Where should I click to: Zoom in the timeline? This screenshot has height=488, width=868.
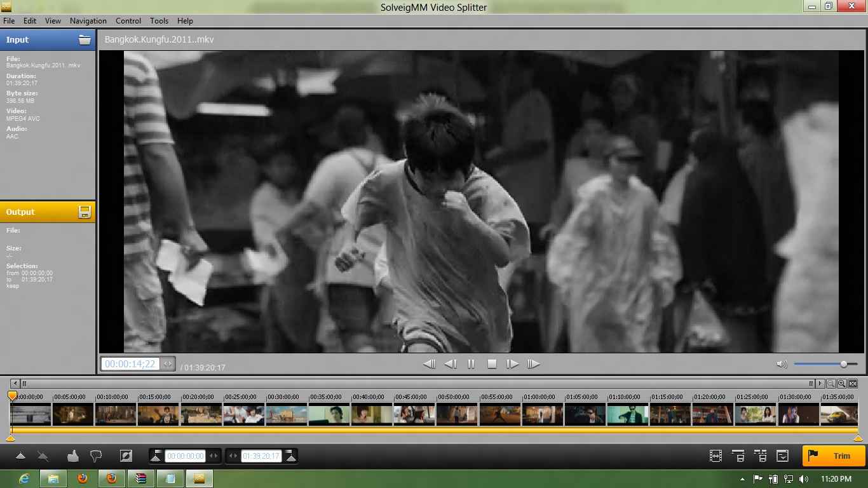(x=842, y=384)
